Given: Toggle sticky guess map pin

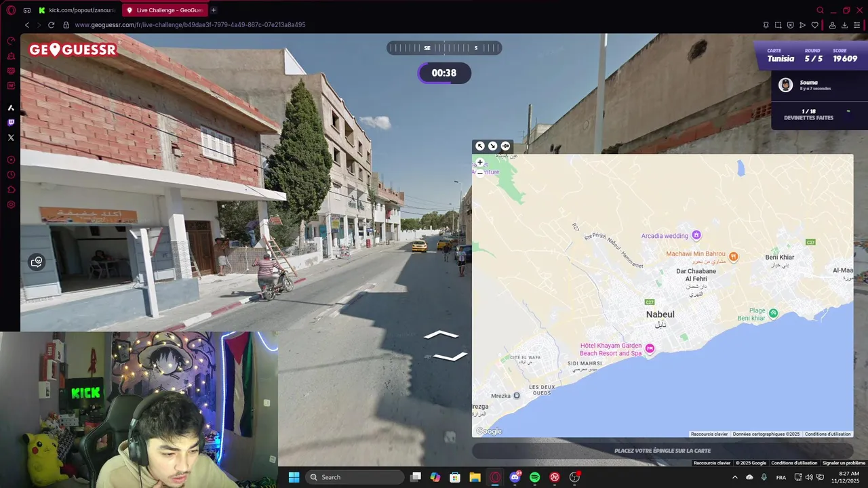Looking at the screenshot, I should coord(505,146).
